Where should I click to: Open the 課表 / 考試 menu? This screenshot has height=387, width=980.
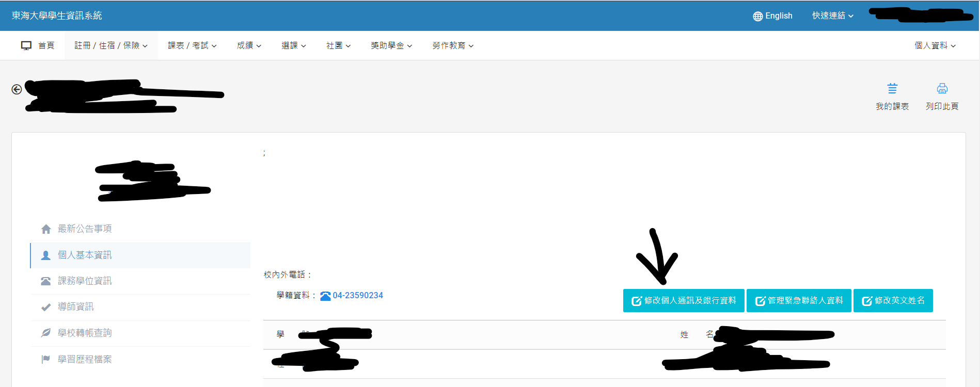tap(192, 45)
